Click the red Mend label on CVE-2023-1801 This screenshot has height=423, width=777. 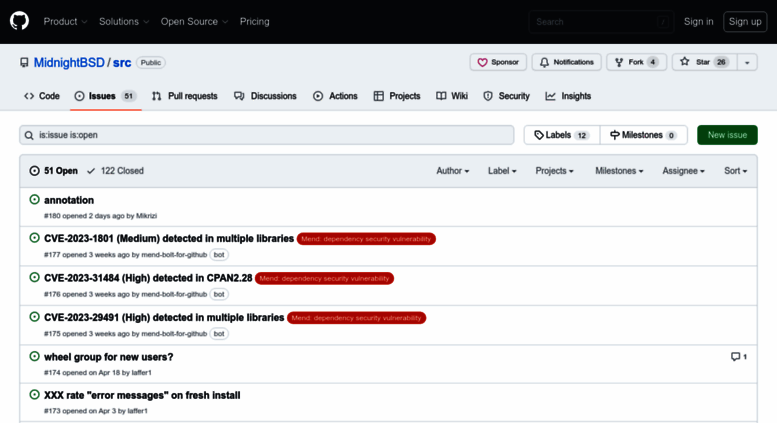(366, 239)
